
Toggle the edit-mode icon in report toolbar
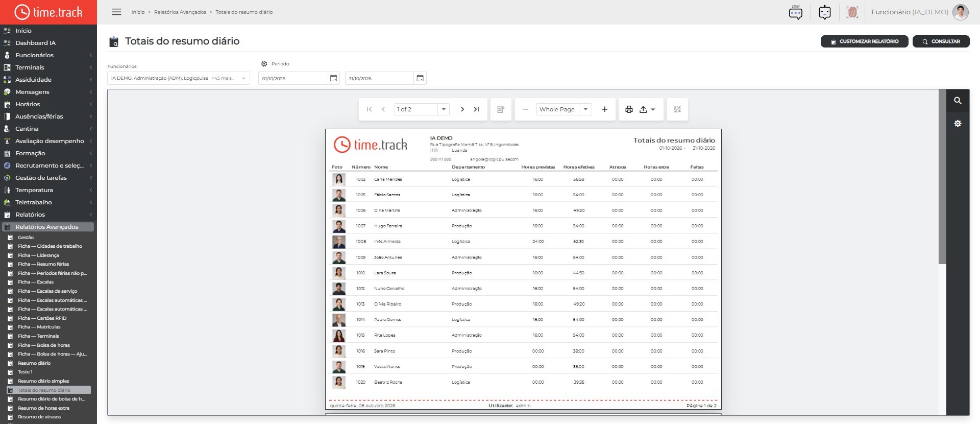click(x=501, y=109)
